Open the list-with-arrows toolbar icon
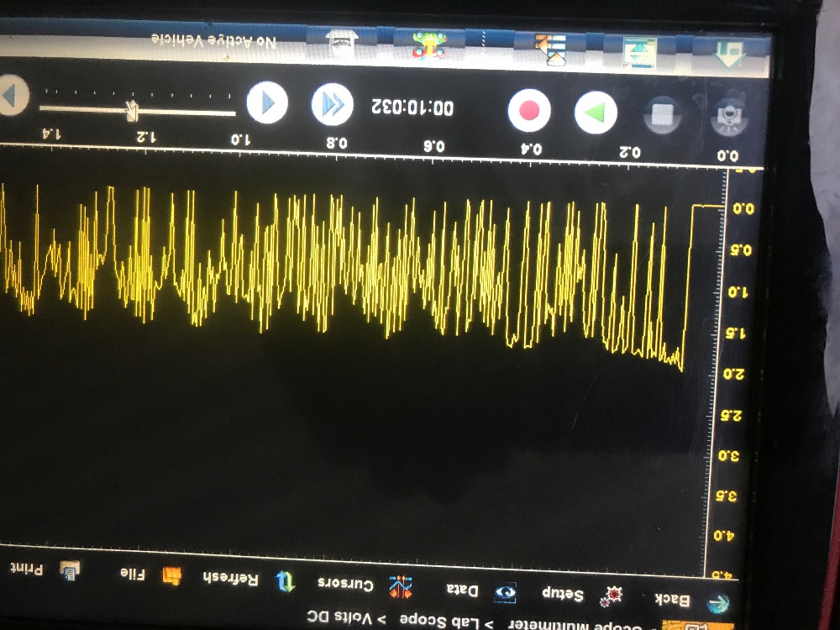 (x=551, y=50)
